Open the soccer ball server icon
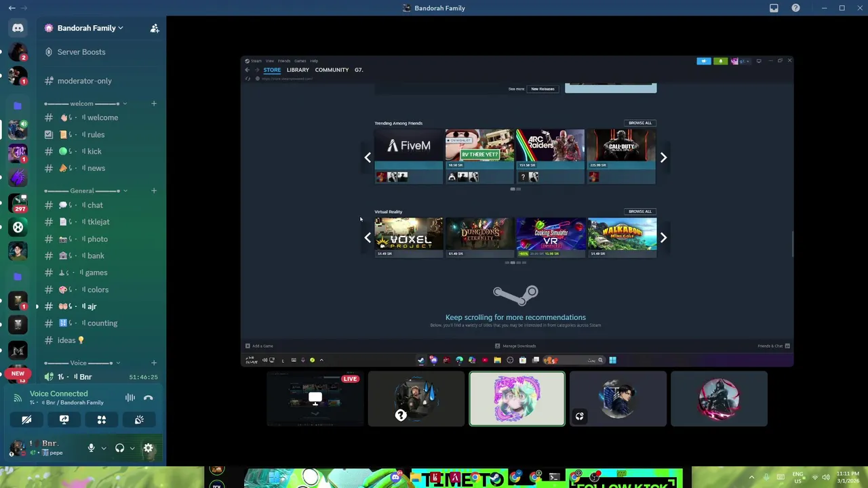The height and width of the screenshot is (488, 868). pyautogui.click(x=18, y=227)
